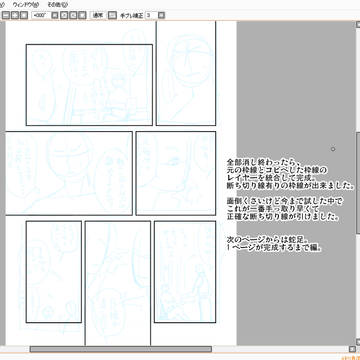360x360 pixels.
Task: Click the 手ブレ補正 stabilizer value field
Action: pyautogui.click(x=151, y=15)
